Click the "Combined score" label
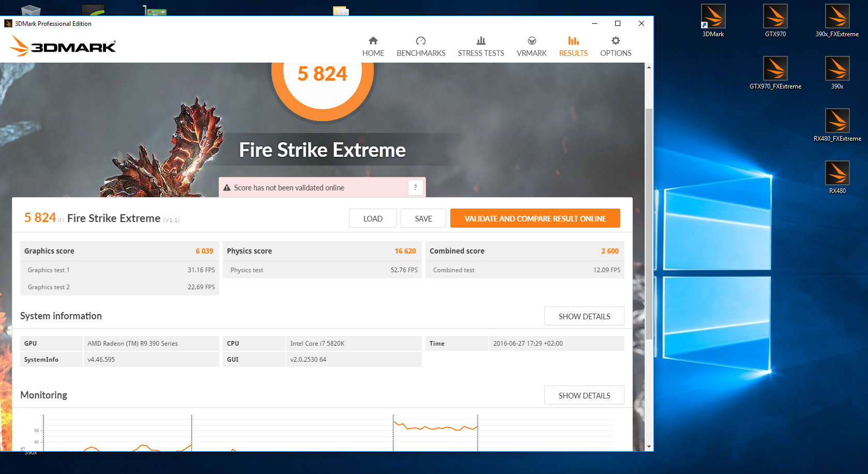This screenshot has width=868, height=474. [457, 251]
